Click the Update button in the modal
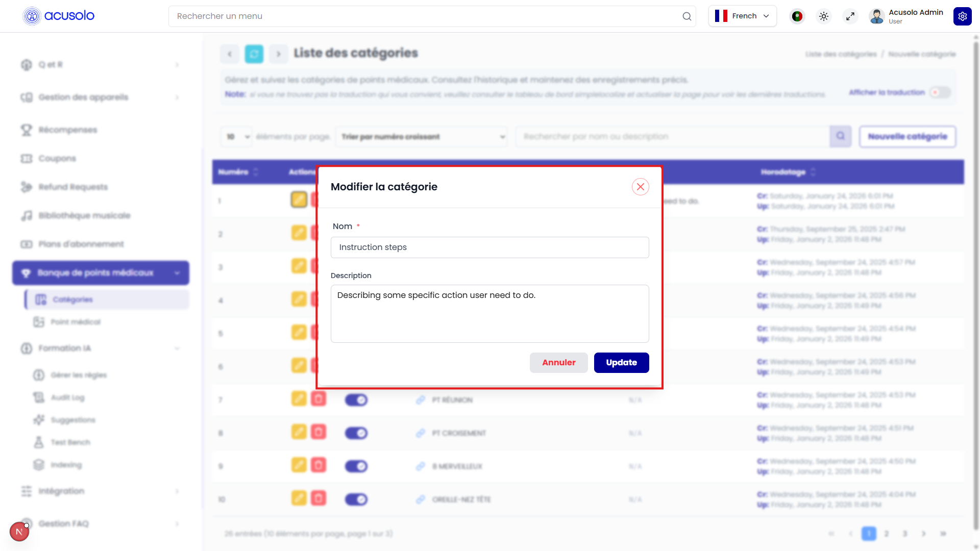Screen dimensions: 980x551 click(x=621, y=362)
